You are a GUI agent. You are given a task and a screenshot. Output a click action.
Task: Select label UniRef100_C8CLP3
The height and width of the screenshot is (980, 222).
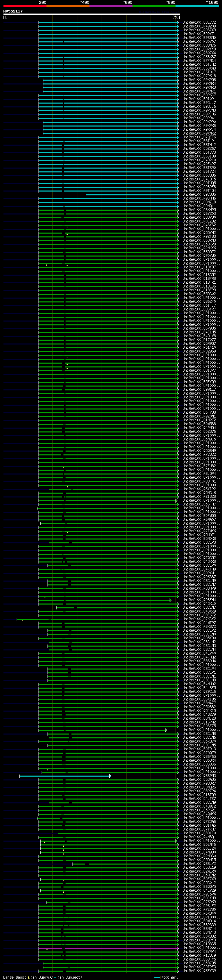pyautogui.click(x=199, y=543)
